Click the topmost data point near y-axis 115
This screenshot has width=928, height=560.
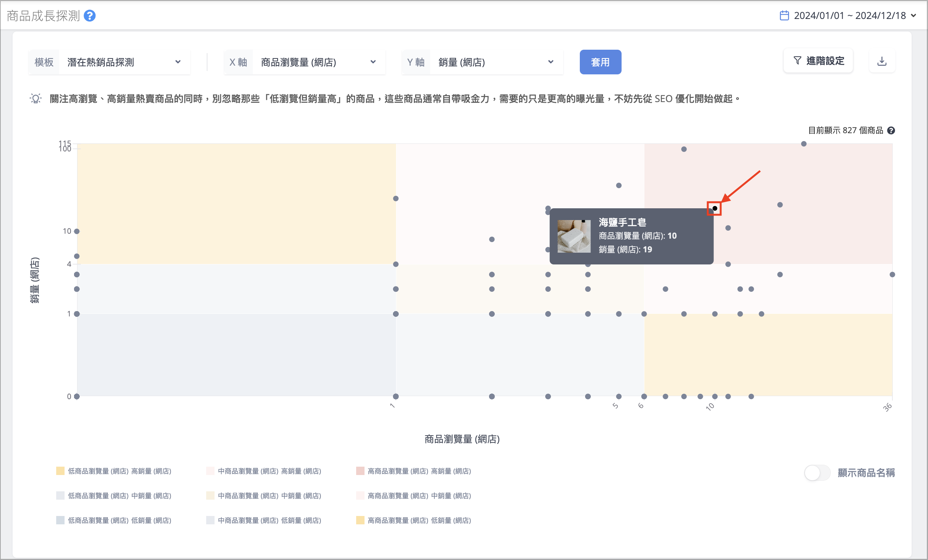click(x=803, y=144)
